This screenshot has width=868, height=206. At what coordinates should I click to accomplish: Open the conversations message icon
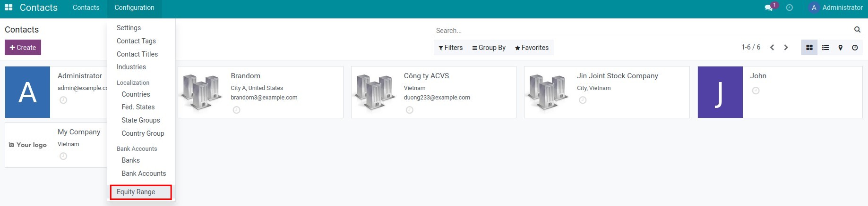point(769,8)
